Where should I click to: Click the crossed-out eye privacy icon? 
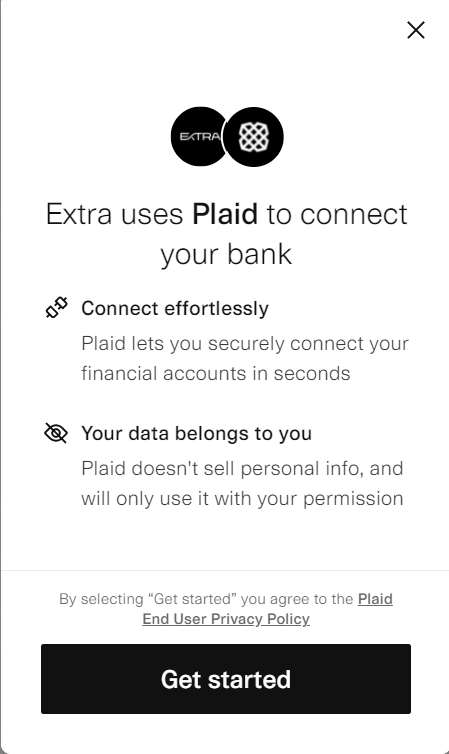pyautogui.click(x=56, y=433)
